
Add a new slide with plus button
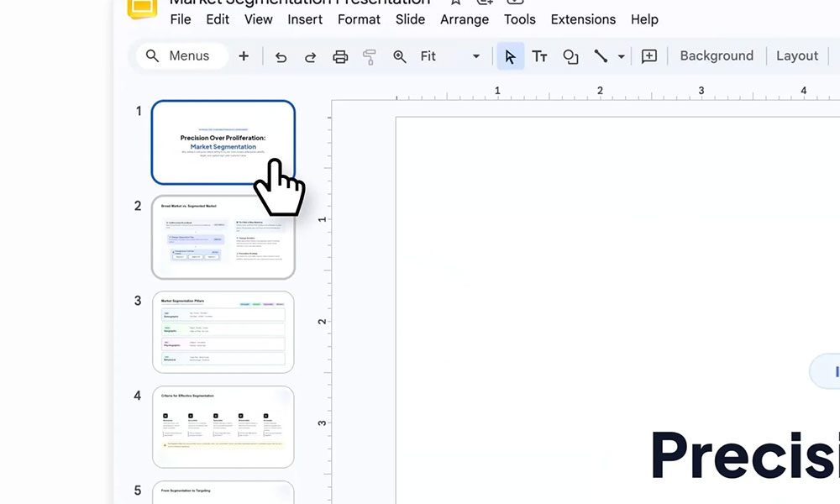click(x=244, y=55)
